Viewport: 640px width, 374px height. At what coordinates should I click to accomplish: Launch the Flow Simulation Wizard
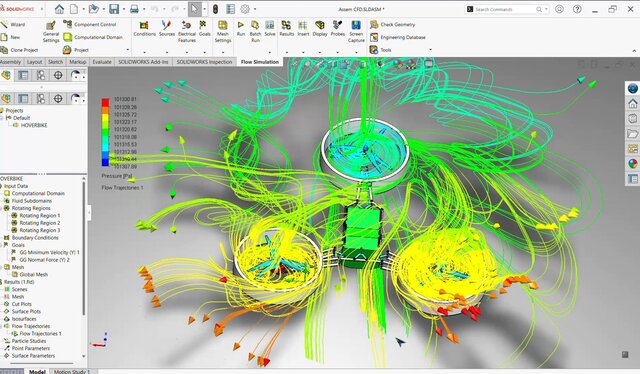point(13,24)
